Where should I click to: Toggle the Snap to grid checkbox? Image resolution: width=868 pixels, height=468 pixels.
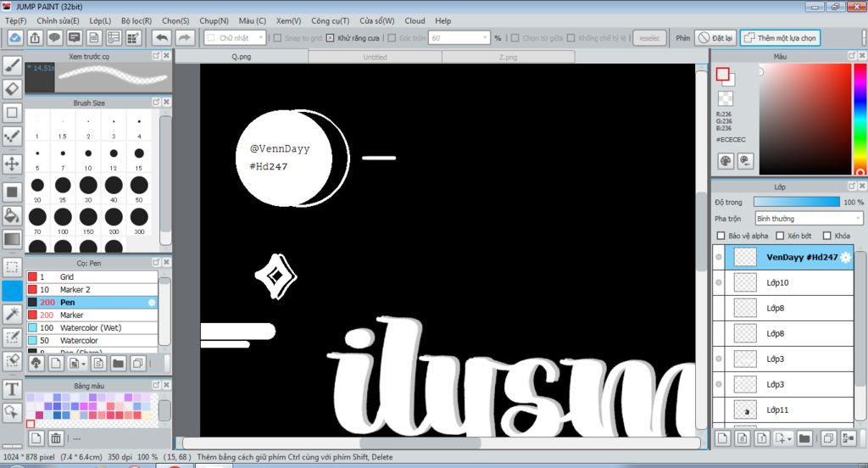[x=278, y=37]
